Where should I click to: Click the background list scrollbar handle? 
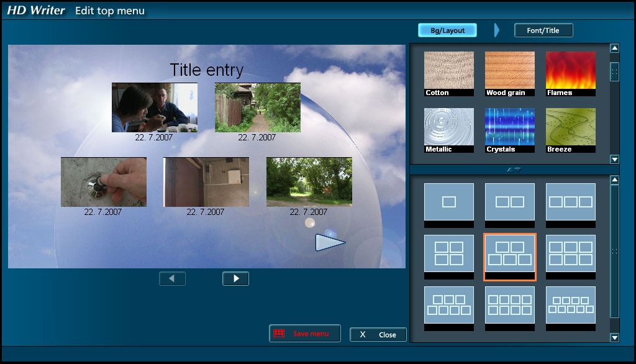click(x=614, y=72)
